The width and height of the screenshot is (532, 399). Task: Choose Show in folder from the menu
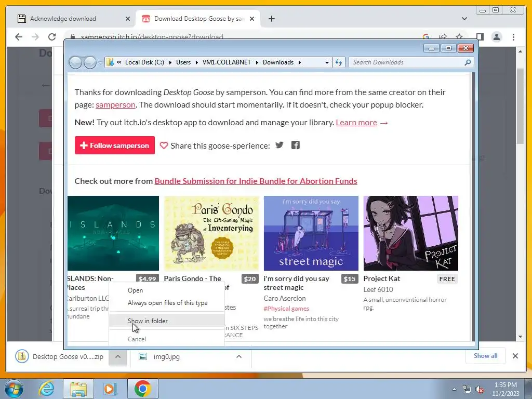(167, 321)
